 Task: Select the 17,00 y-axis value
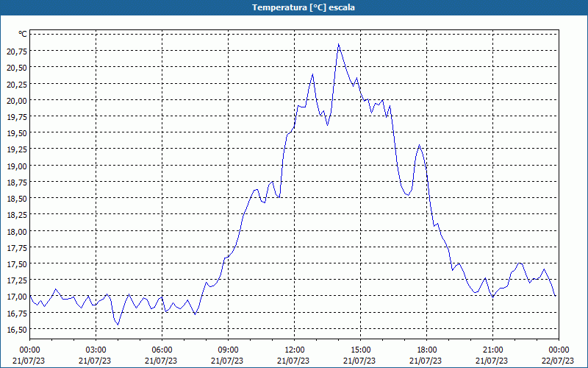pos(17,297)
